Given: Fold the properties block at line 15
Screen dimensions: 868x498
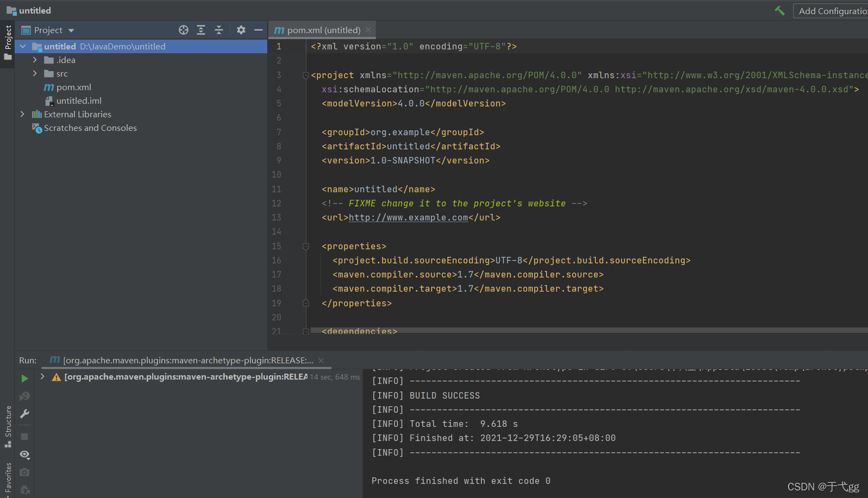Looking at the screenshot, I should point(306,247).
